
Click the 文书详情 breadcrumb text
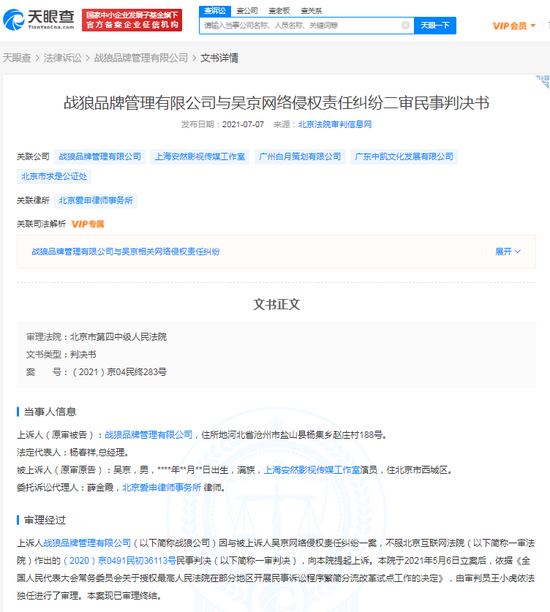[219, 58]
